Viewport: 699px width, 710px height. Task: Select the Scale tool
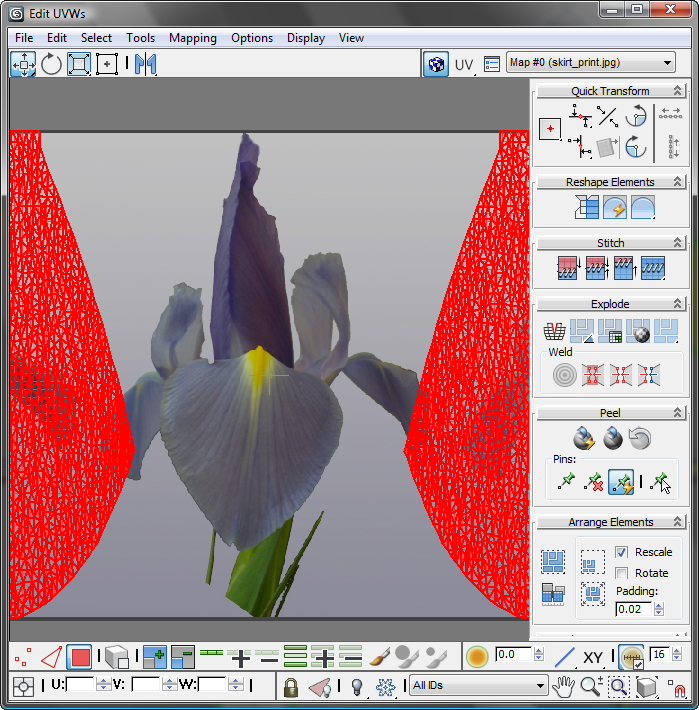point(79,64)
